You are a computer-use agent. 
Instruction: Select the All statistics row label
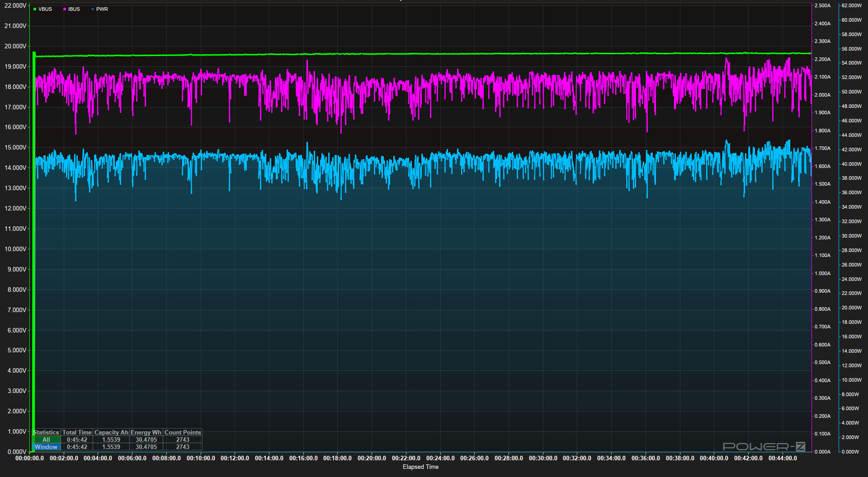pyautogui.click(x=46, y=440)
